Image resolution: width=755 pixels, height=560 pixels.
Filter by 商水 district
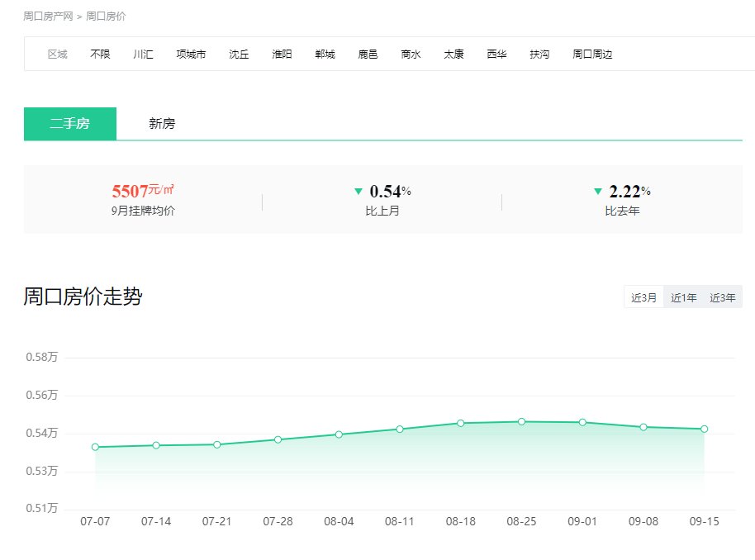(x=411, y=54)
